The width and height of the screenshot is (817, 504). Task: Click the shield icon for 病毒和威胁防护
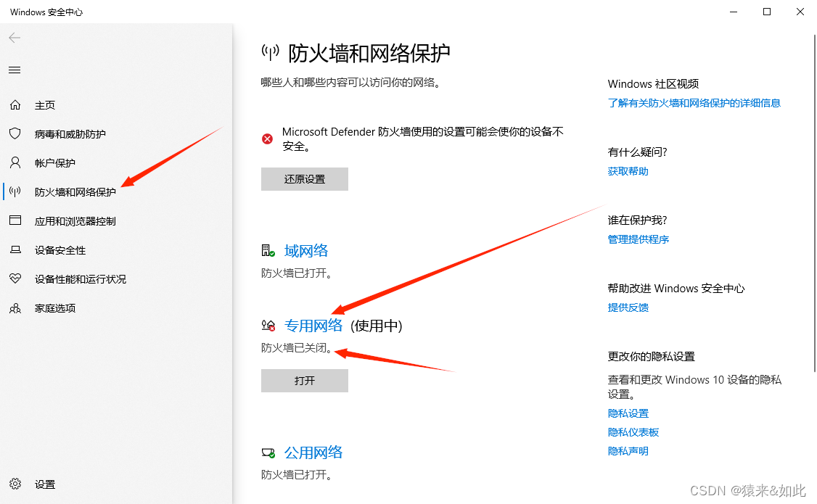tap(15, 134)
